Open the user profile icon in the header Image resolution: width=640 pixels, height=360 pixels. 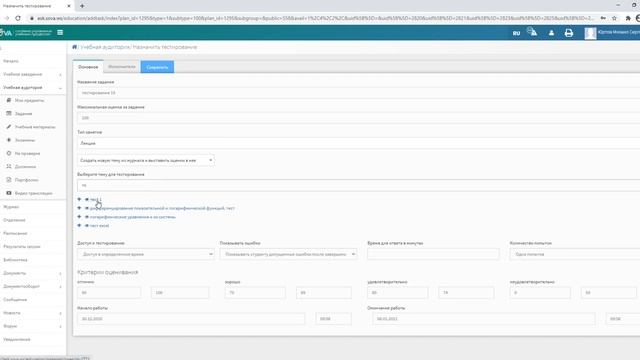551,33
